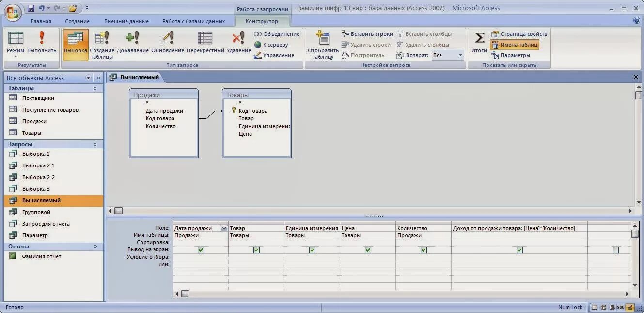Check display box in empty last column
644x313 pixels.
coord(615,250)
